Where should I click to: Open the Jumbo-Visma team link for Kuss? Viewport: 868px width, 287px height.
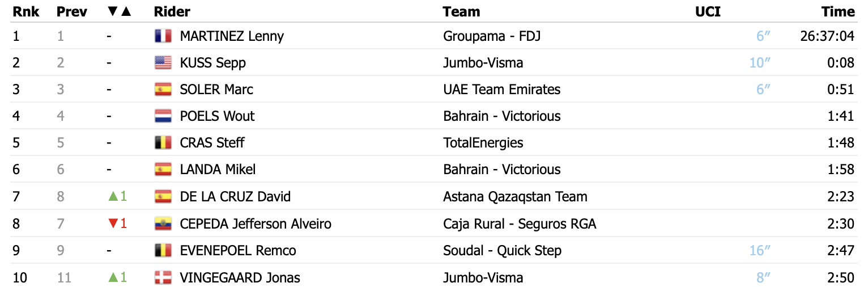tap(483, 63)
